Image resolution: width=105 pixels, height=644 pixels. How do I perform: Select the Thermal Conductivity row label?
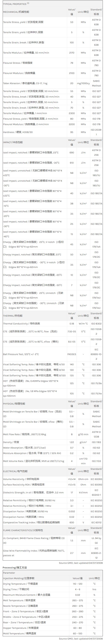point(22,323)
